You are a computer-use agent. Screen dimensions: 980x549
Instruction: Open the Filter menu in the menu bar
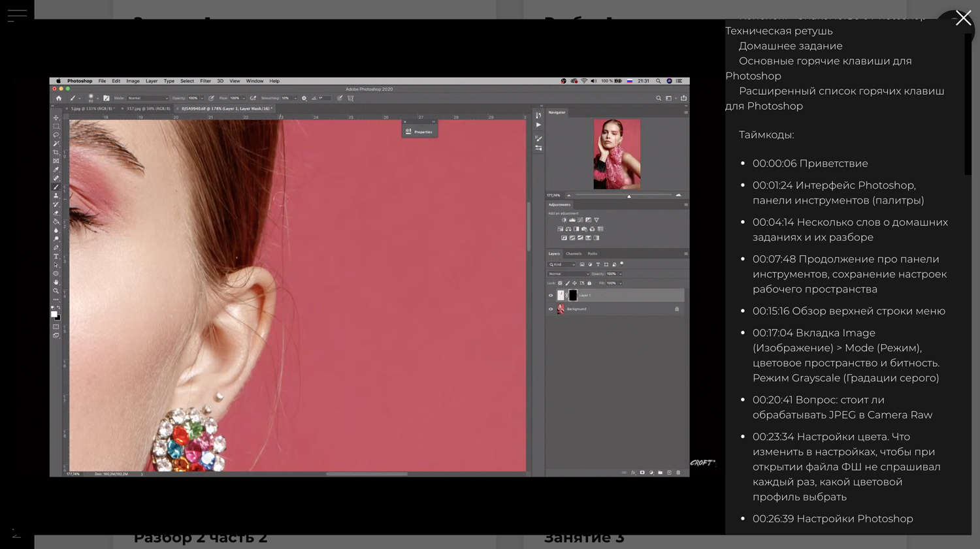205,81
